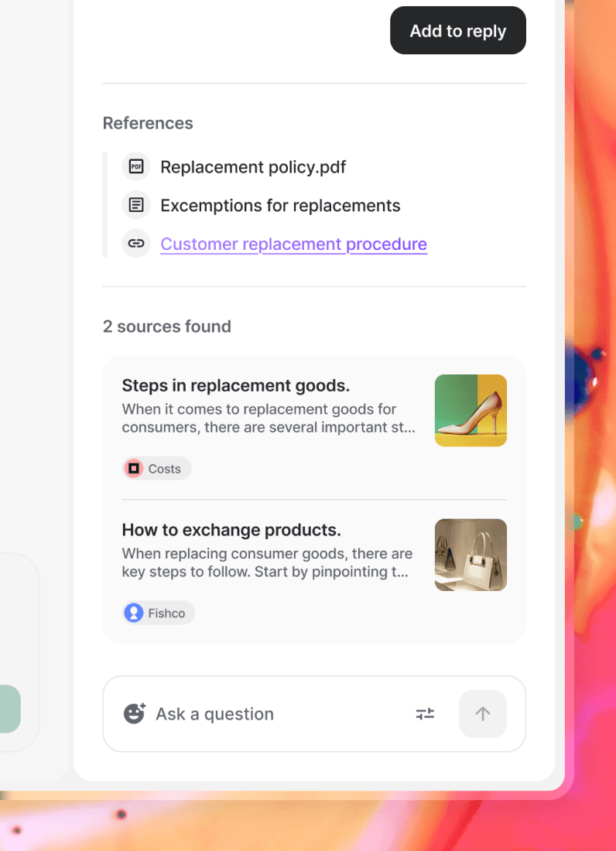Click the handbag product thumbnail
This screenshot has height=851, width=616.
[471, 555]
